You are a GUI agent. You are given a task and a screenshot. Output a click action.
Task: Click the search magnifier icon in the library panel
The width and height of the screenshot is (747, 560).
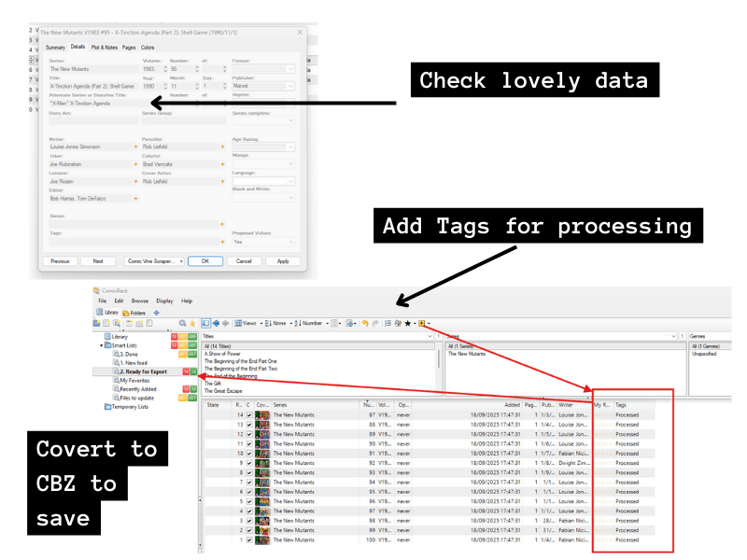point(183,323)
